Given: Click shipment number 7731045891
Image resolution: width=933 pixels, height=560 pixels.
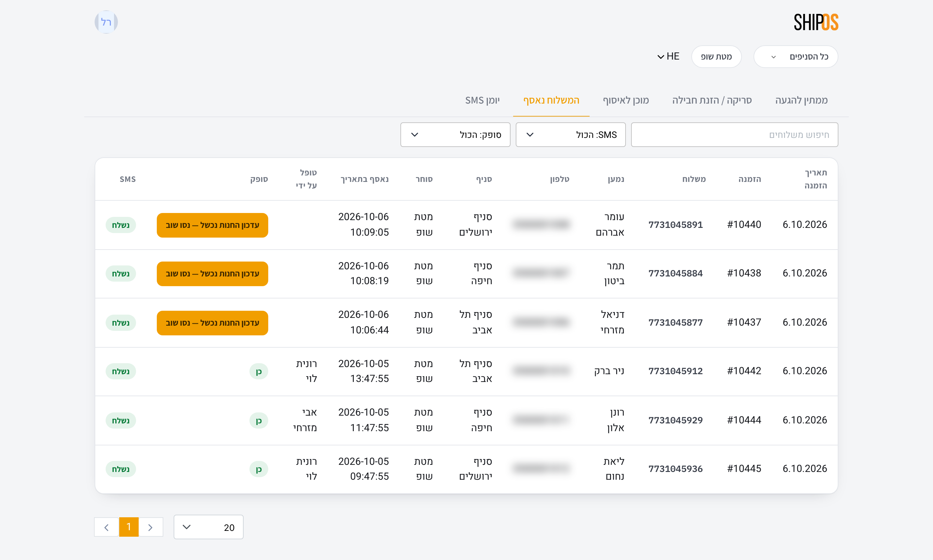Looking at the screenshot, I should 675,225.
